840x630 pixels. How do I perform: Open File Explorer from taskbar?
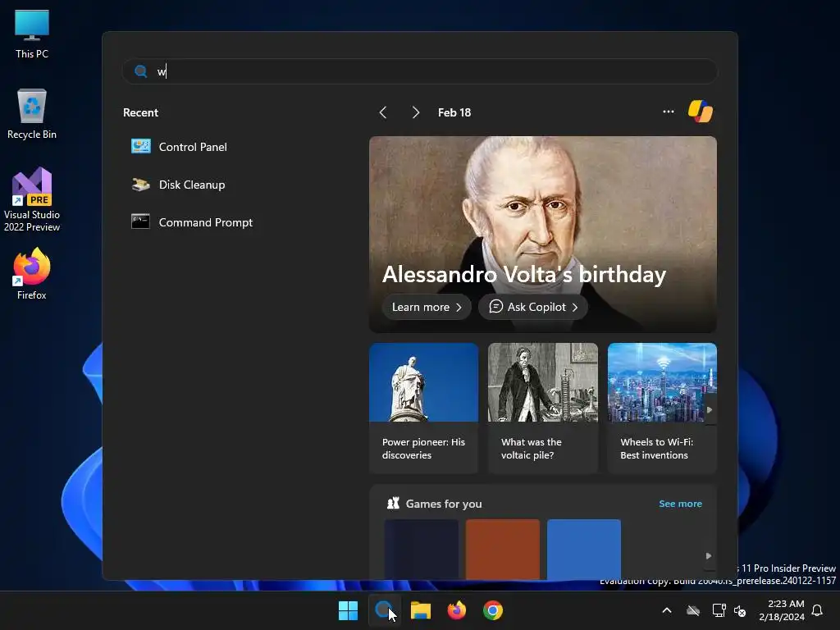pyautogui.click(x=421, y=610)
